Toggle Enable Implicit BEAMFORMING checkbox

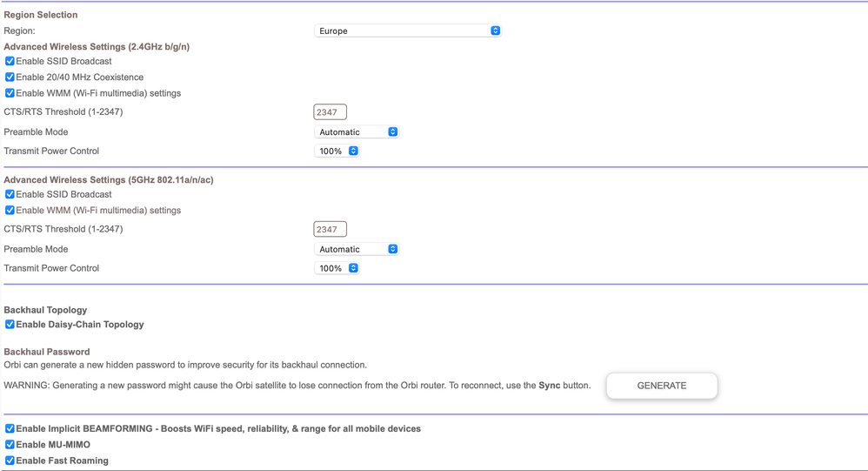[x=10, y=429]
